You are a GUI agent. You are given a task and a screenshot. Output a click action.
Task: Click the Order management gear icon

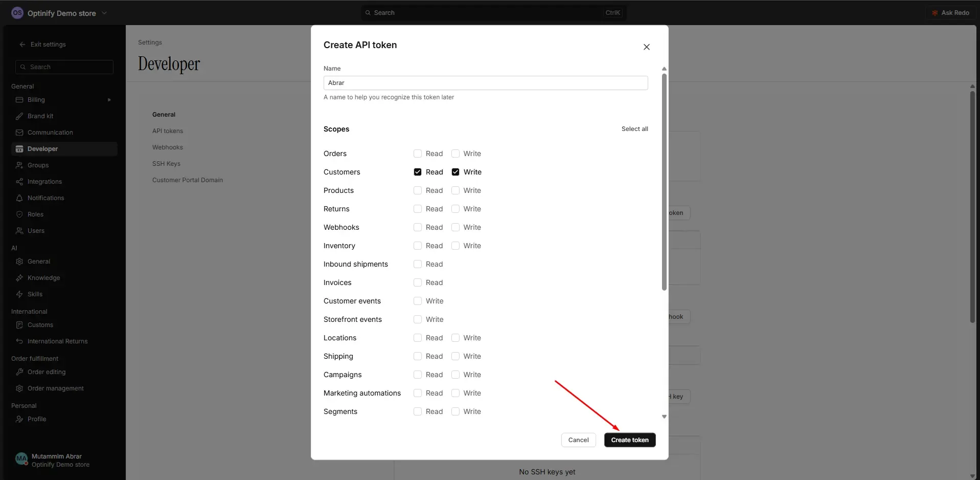[19, 388]
